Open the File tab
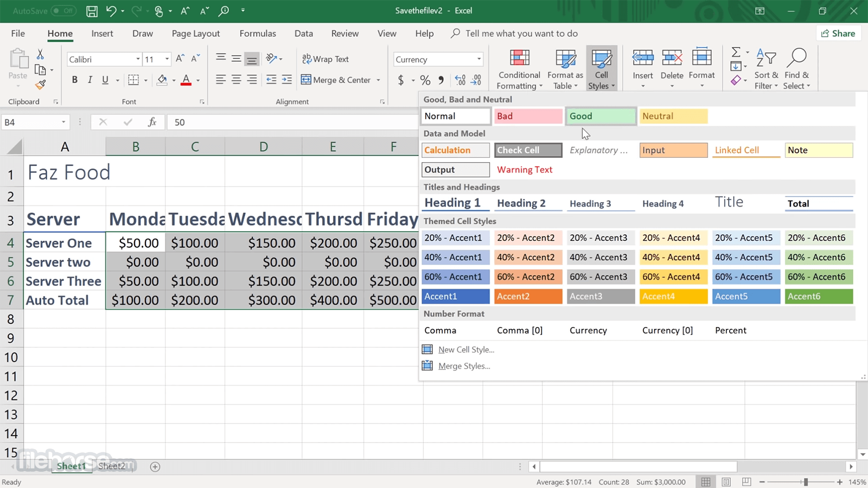 click(18, 33)
